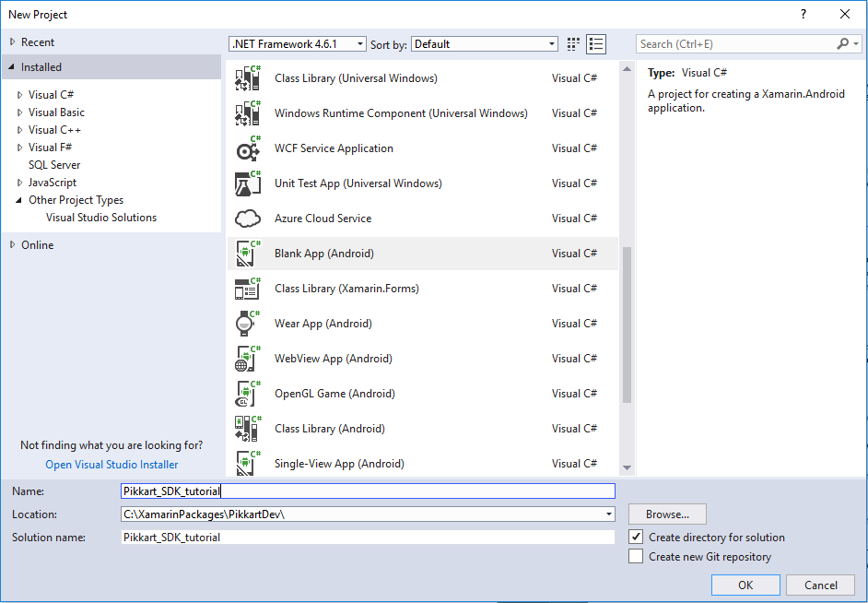The image size is (868, 603).
Task: Click the Blank App (Android) template icon
Action: tap(248, 254)
